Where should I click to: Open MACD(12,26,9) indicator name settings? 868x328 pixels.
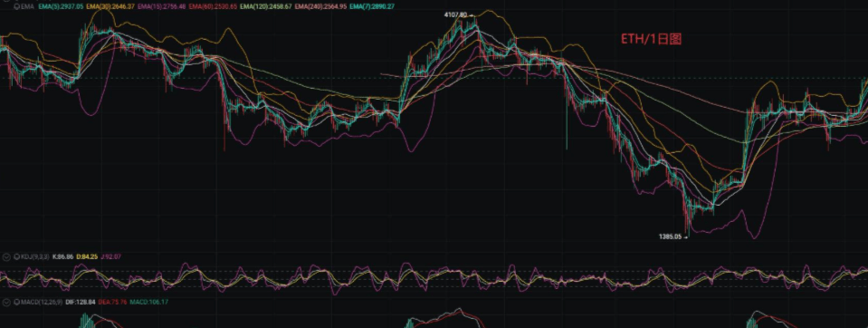[41, 302]
